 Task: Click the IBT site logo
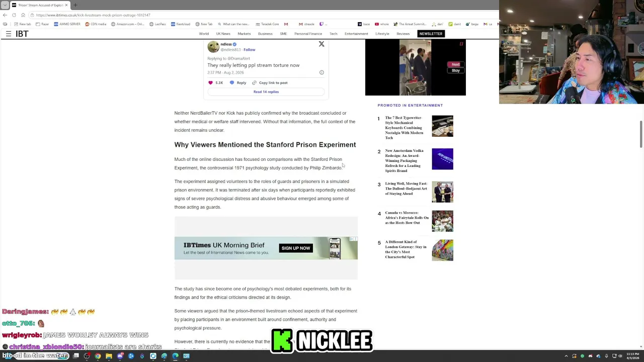22,34
